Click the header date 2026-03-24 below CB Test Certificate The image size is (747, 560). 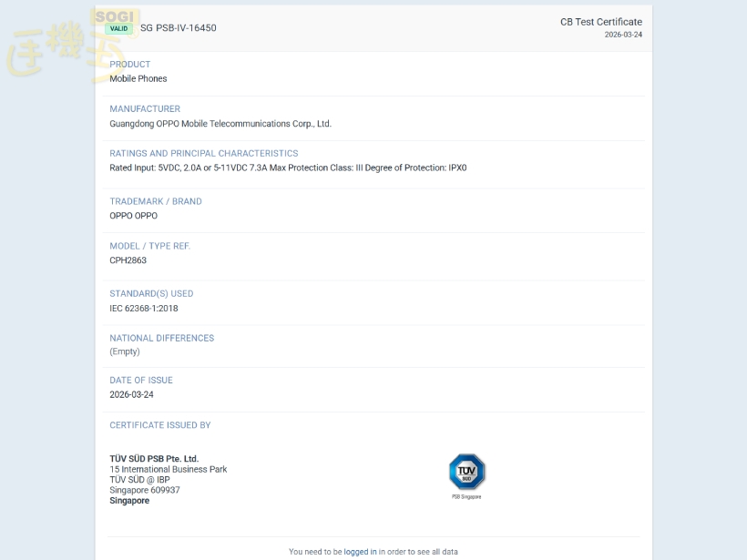tap(623, 35)
